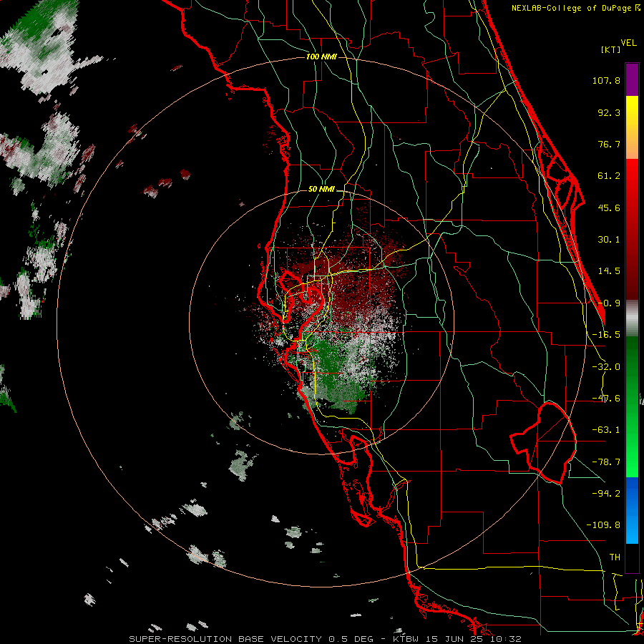Select the 61.2 scale label

coord(609,176)
